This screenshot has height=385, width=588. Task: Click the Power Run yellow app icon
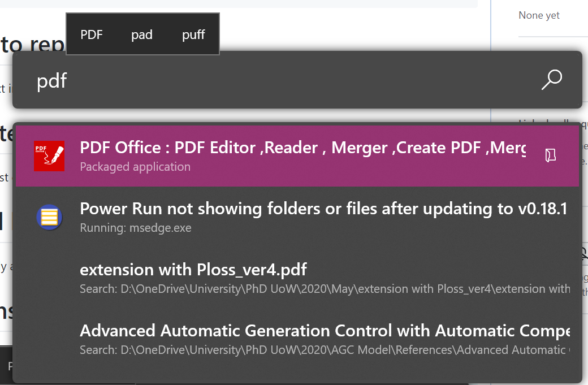click(49, 217)
